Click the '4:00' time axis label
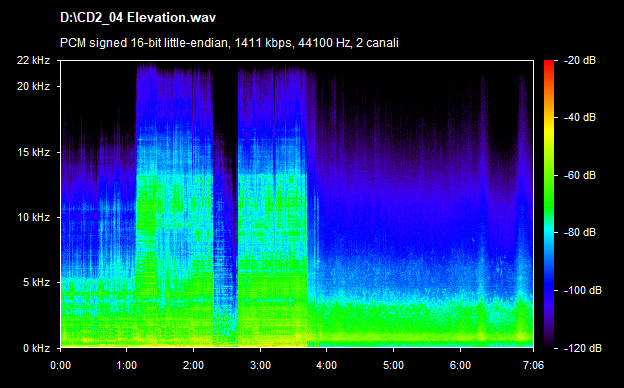The image size is (624, 388). (x=327, y=365)
